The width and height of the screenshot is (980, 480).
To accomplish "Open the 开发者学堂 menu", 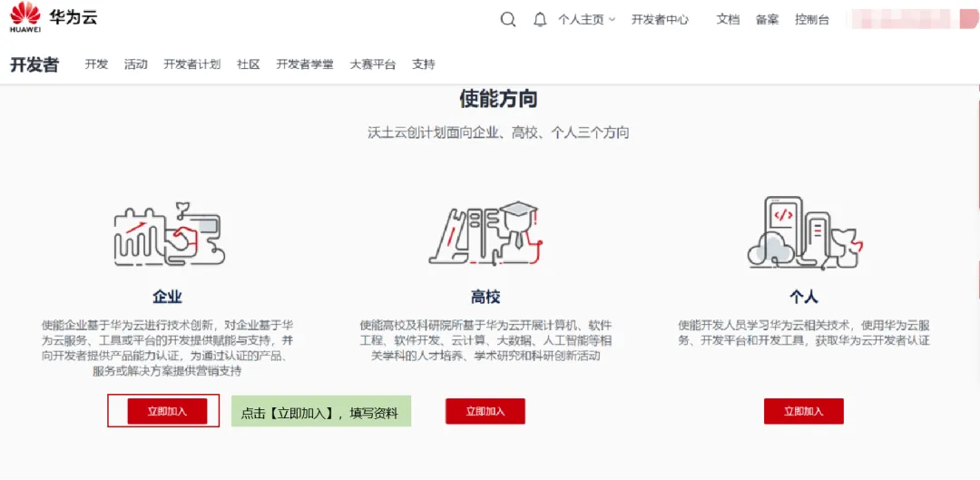I will tap(305, 64).
